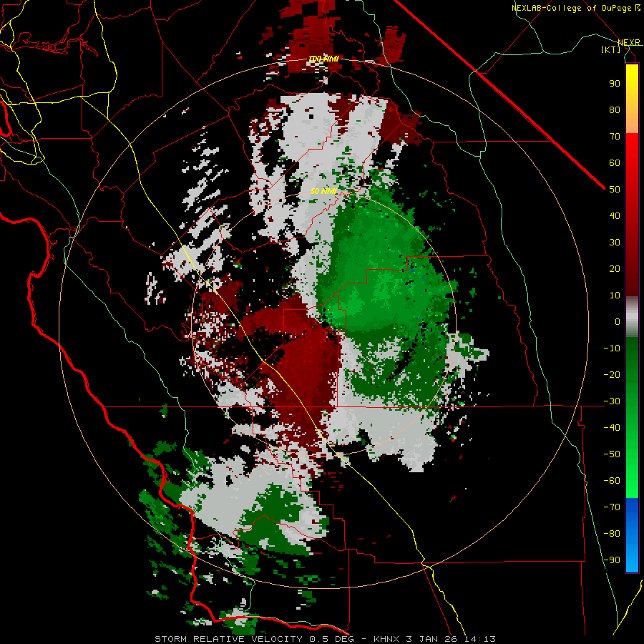Select the -10 value on the velocity scale
The height and width of the screenshot is (644, 644).
click(x=612, y=348)
